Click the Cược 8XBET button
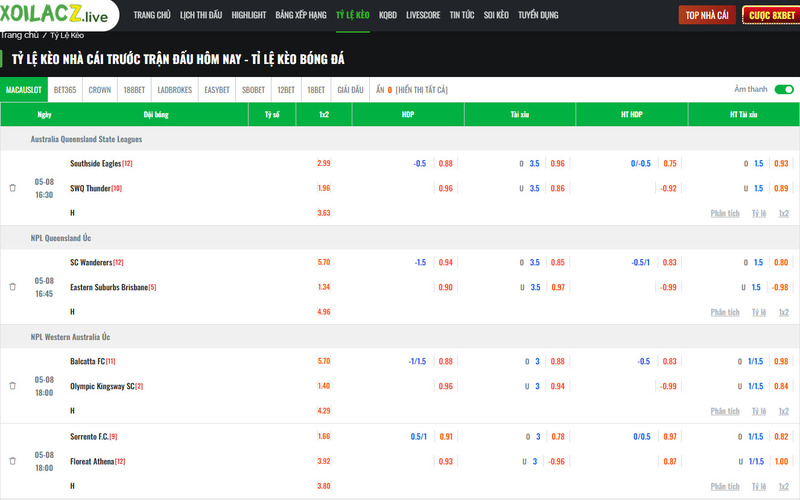The width and height of the screenshot is (800, 500). click(771, 15)
